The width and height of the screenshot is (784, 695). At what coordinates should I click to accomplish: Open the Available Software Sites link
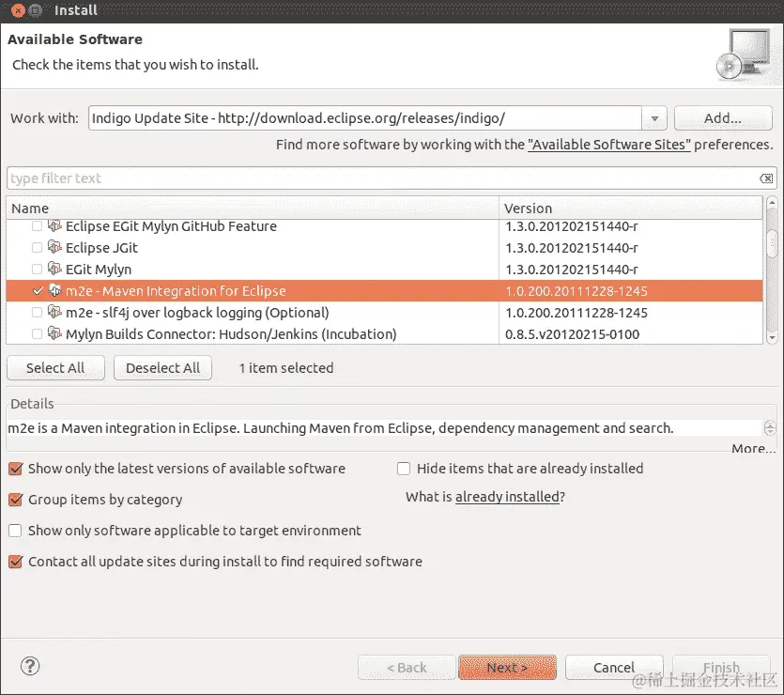tap(609, 145)
